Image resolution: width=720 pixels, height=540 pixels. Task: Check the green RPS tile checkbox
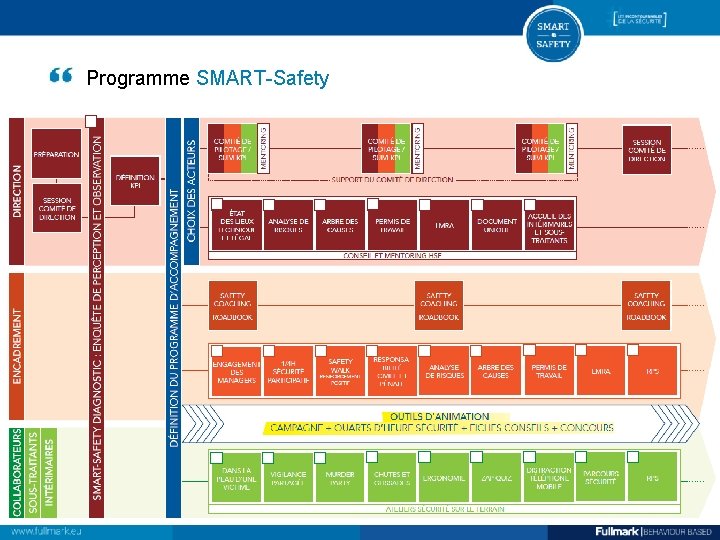click(x=633, y=457)
